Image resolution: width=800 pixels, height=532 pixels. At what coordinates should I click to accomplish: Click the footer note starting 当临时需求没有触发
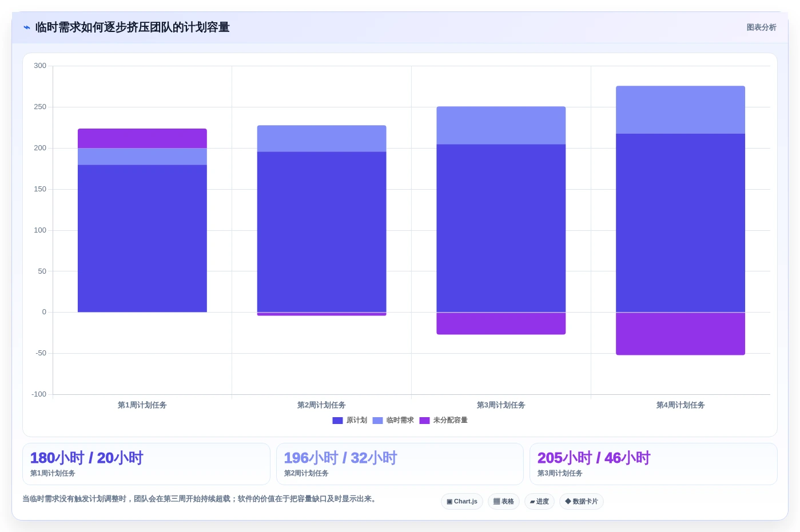200,499
